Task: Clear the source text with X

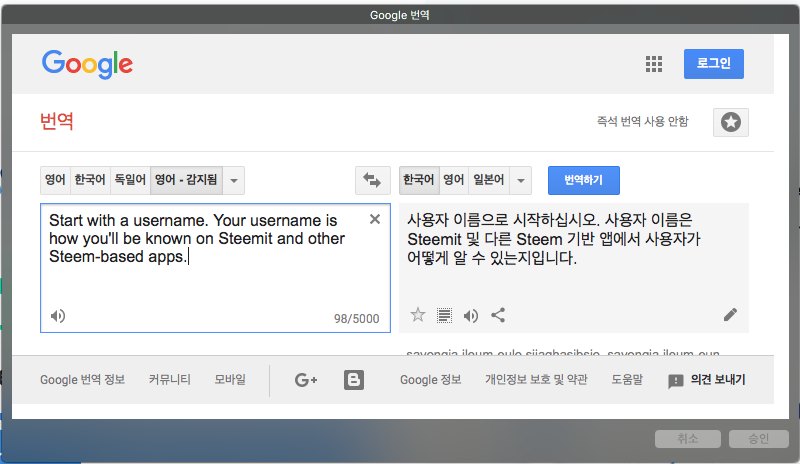Action: pos(375,219)
